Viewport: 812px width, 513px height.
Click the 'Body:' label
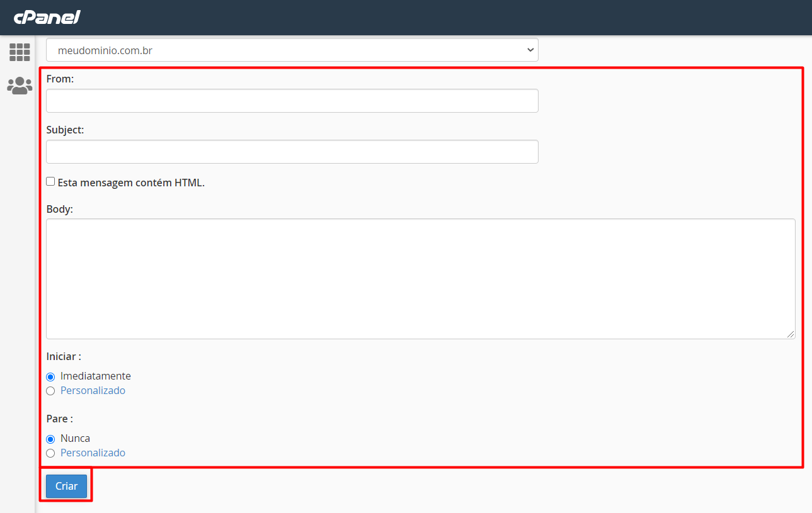60,209
